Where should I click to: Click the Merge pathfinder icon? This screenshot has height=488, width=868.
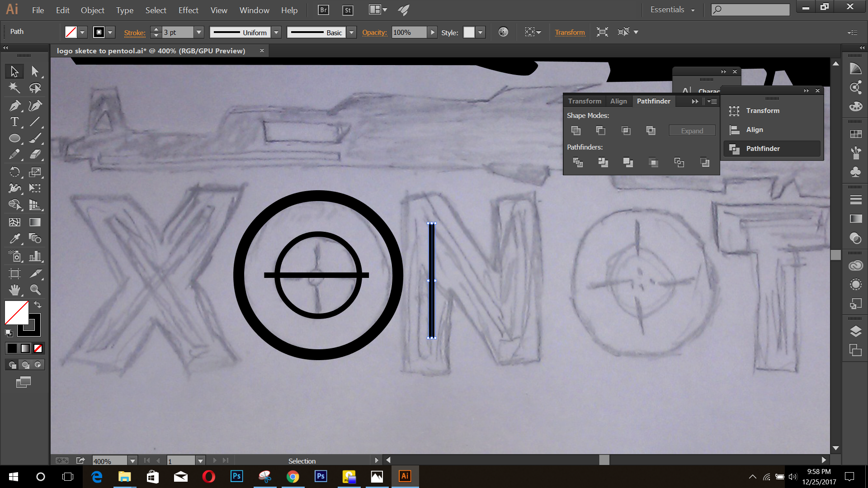pos(628,162)
